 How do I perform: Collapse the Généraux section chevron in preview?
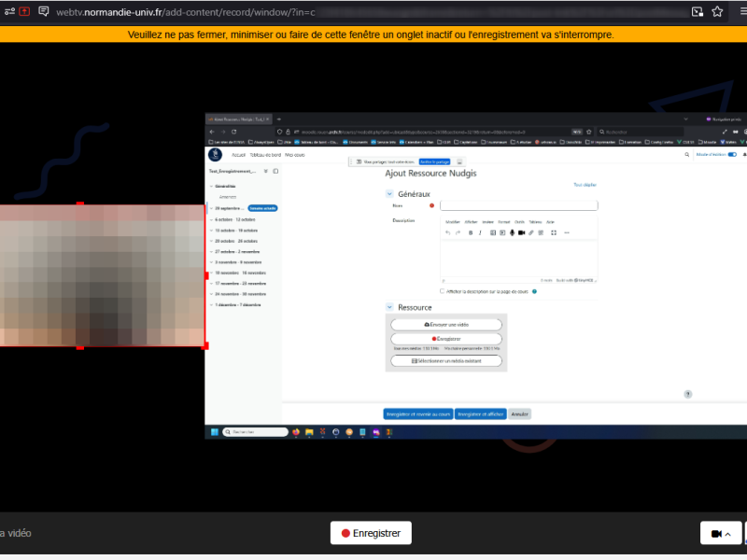tap(389, 194)
